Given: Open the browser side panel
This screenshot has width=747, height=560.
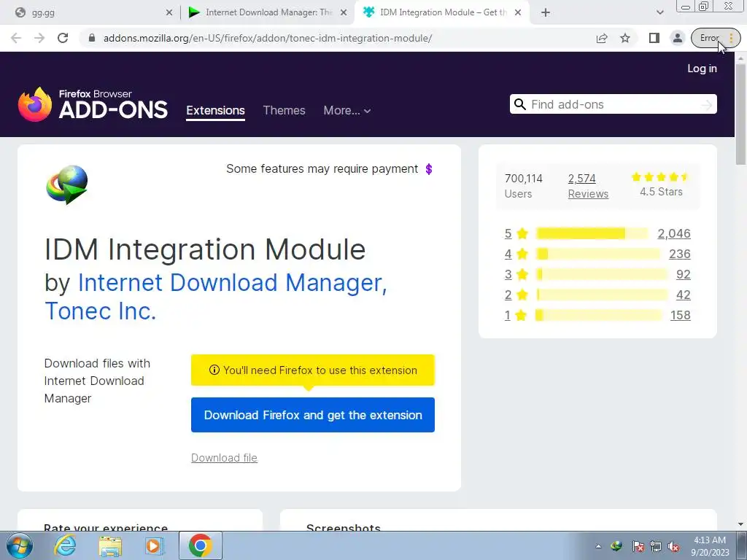Looking at the screenshot, I should coord(654,38).
